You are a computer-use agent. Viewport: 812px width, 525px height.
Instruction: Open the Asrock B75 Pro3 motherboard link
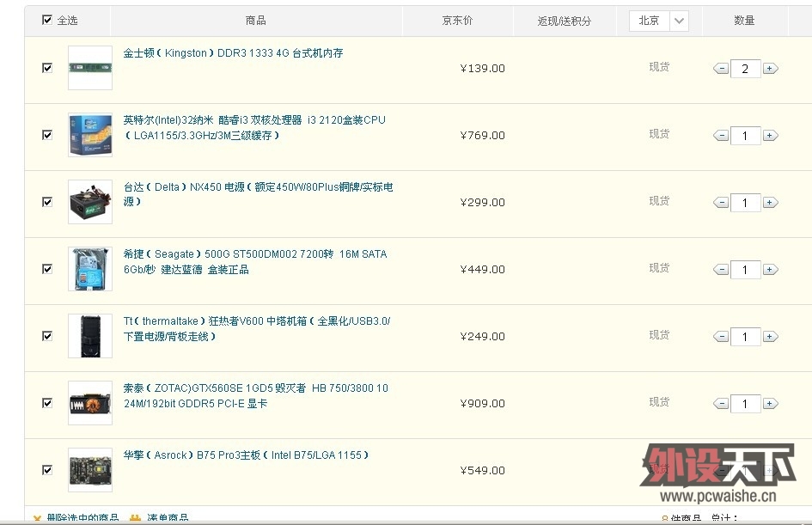(246, 455)
